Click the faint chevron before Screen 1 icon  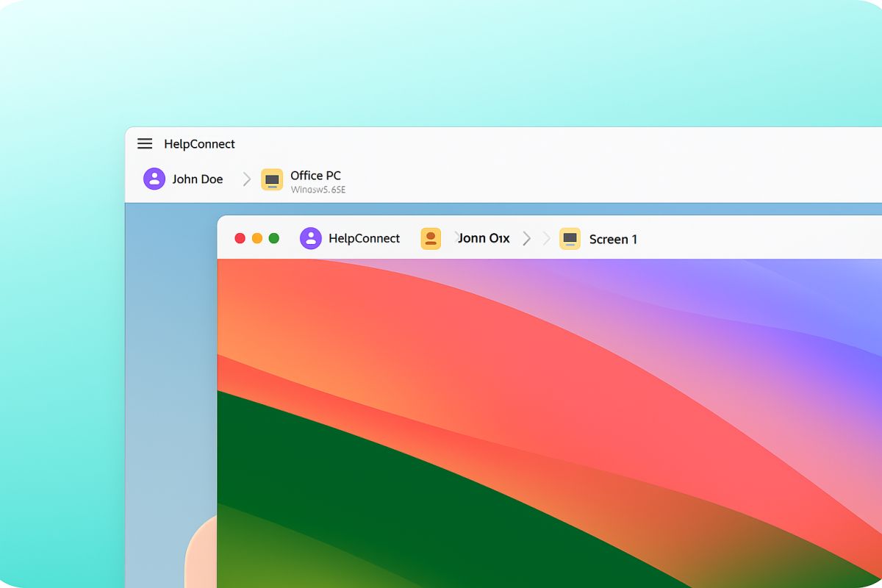pos(546,238)
